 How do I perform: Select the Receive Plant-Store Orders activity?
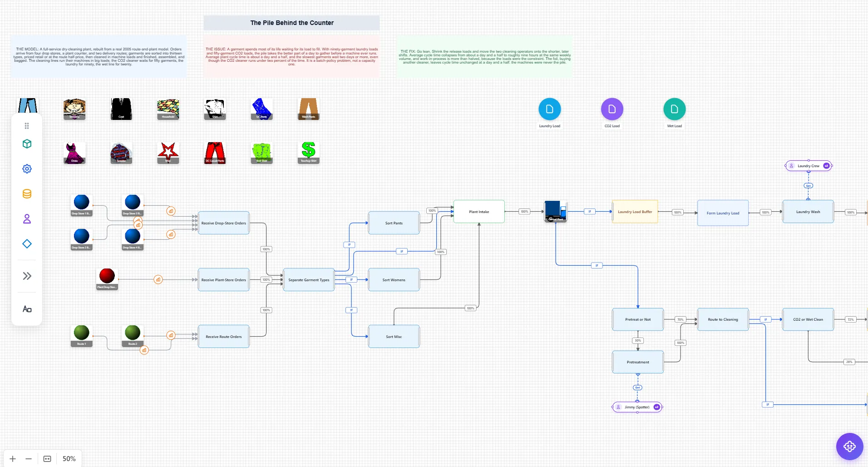(x=224, y=280)
